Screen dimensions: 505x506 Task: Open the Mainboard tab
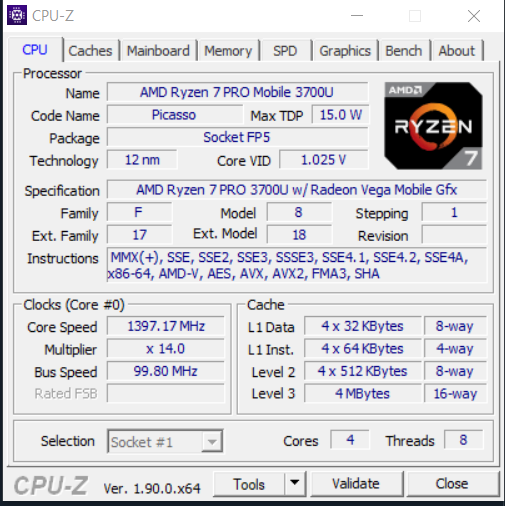click(x=158, y=51)
